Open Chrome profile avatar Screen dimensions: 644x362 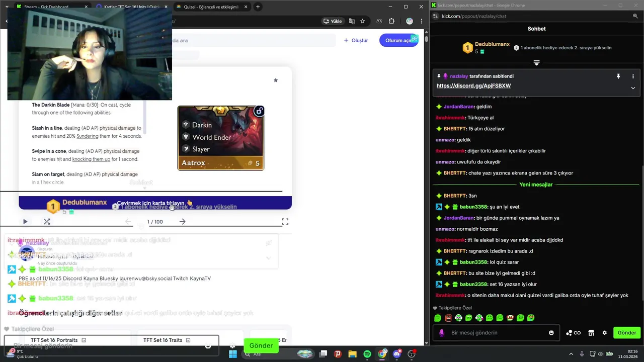click(410, 21)
